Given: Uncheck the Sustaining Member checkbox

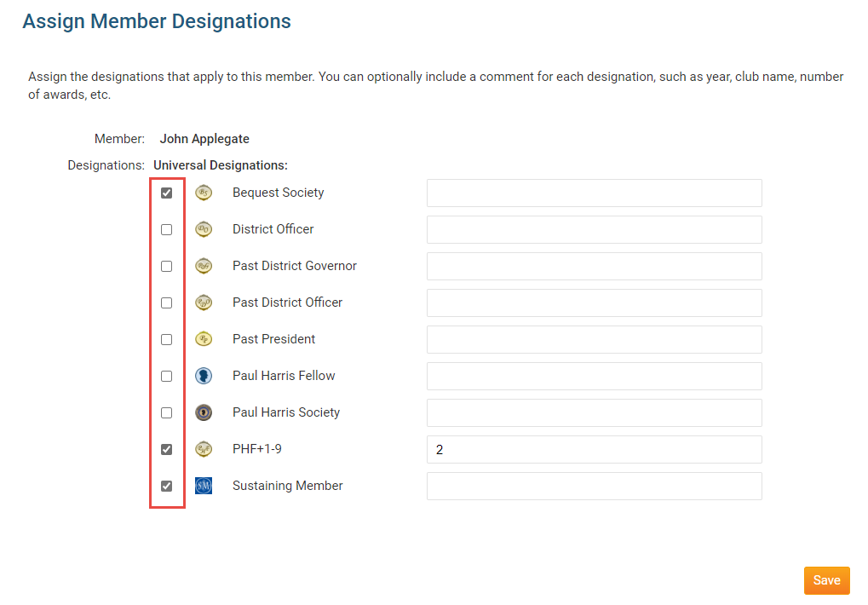Looking at the screenshot, I should coord(167,487).
